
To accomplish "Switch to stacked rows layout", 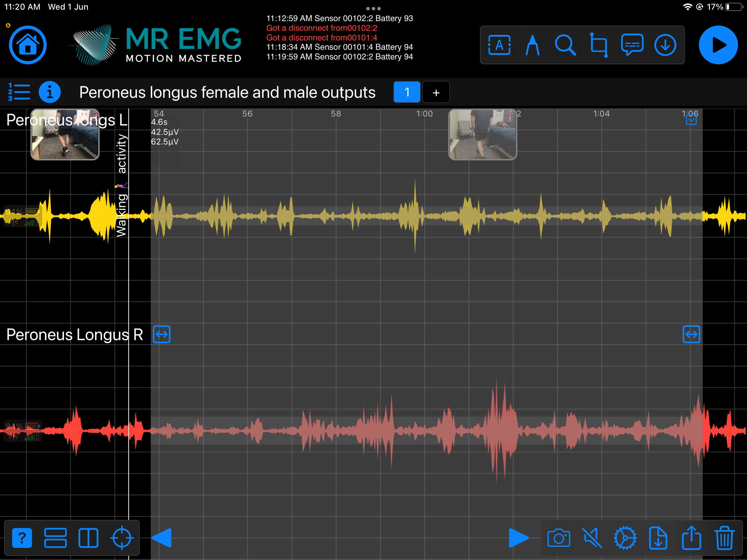I will [55, 538].
